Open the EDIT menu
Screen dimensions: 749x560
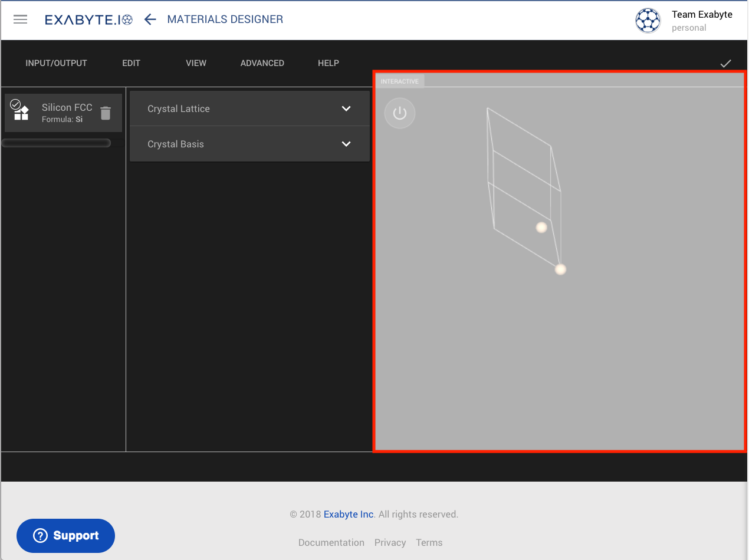point(131,63)
